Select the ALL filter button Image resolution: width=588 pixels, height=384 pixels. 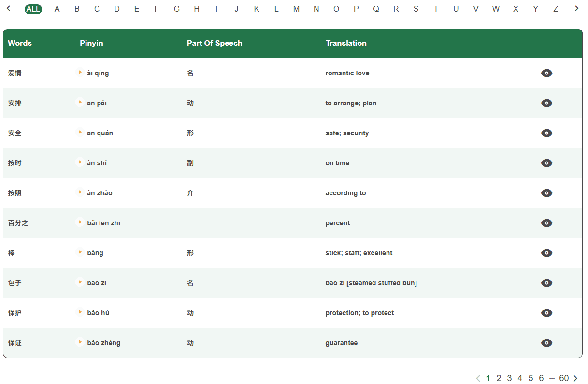33,9
